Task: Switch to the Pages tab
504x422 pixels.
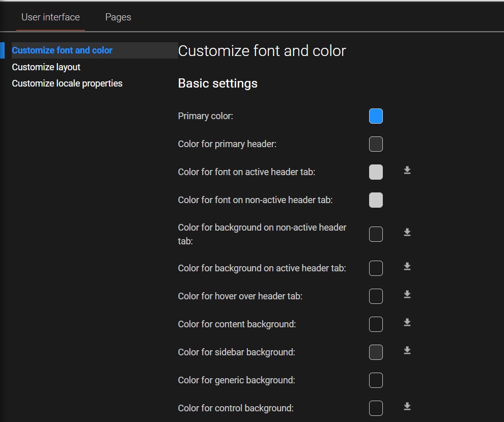Action: pos(118,17)
